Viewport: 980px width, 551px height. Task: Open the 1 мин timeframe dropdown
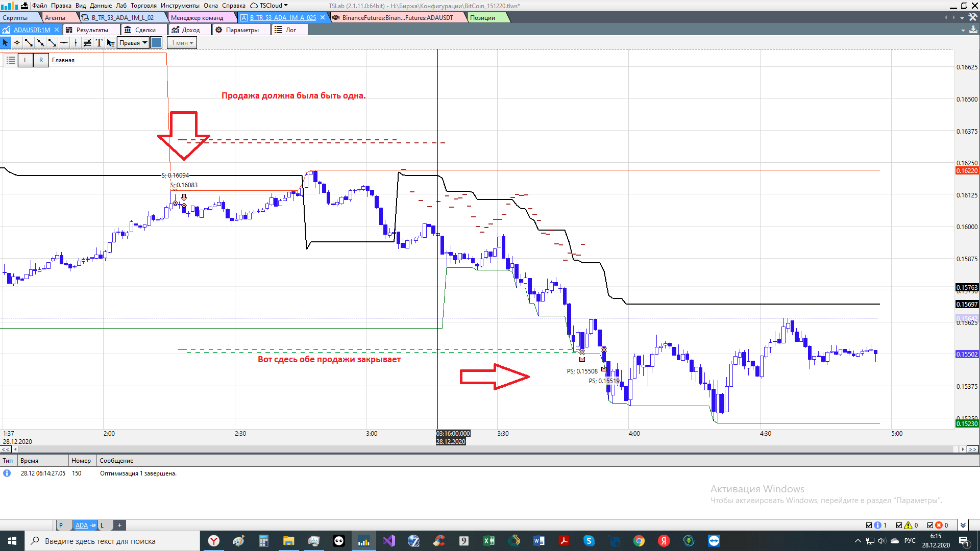pos(182,43)
